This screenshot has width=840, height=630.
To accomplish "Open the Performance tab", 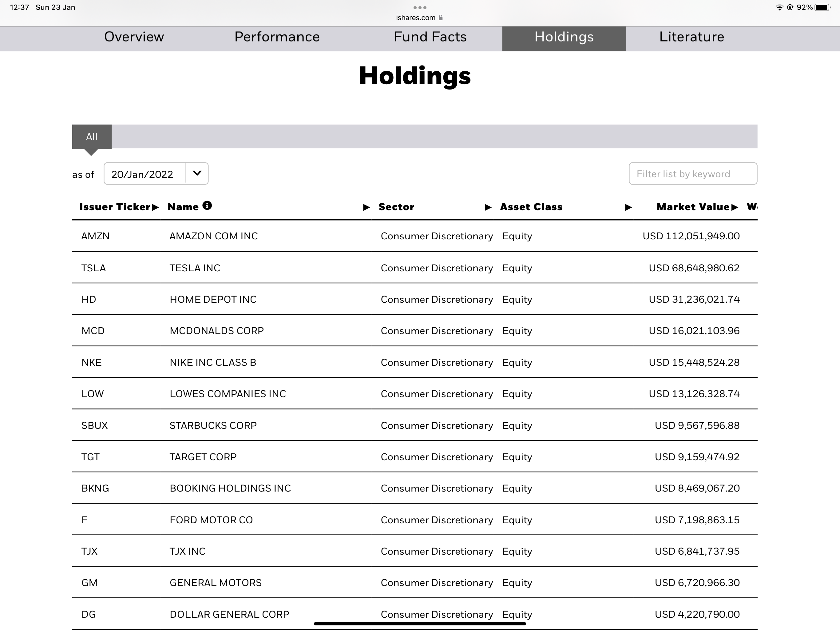I will [x=277, y=37].
